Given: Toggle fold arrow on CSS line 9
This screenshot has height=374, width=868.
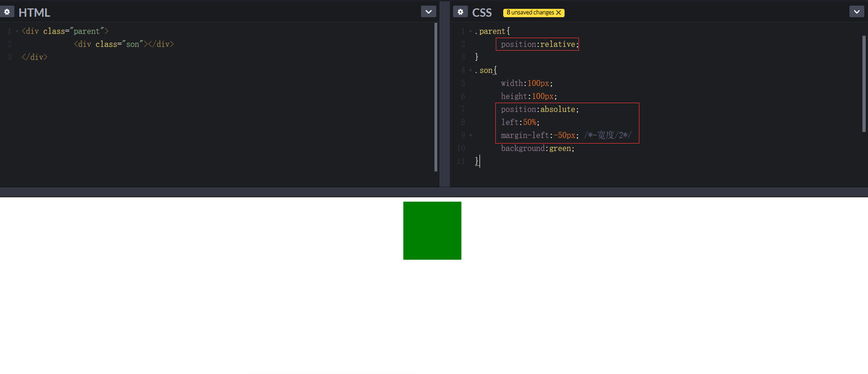Looking at the screenshot, I should click(470, 135).
